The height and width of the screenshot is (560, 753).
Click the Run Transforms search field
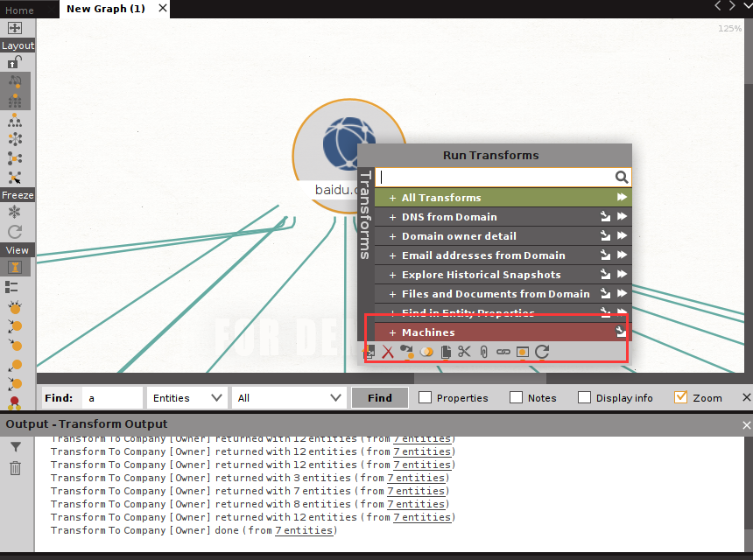tap(503, 178)
